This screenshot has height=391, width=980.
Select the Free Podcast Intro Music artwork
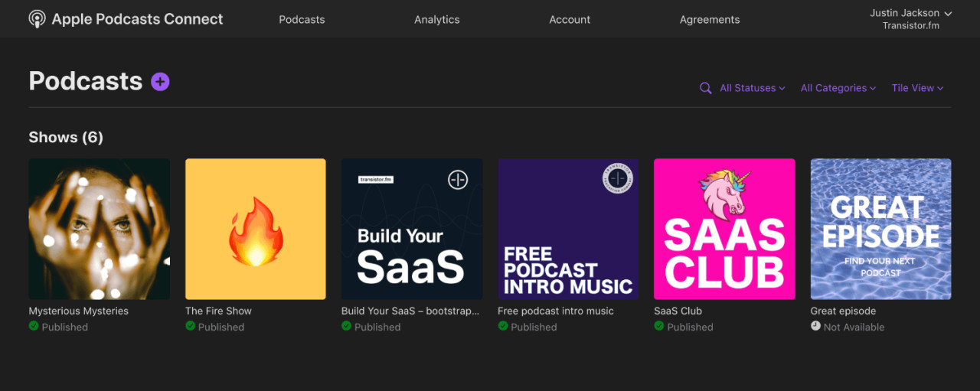(x=568, y=229)
